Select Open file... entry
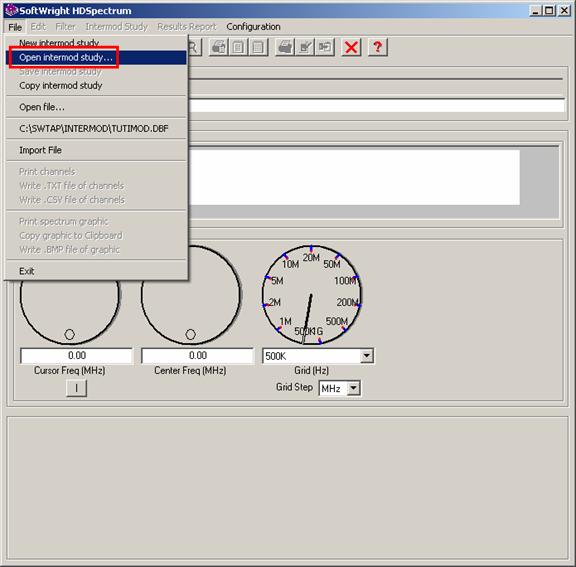The height and width of the screenshot is (567, 576). [x=96, y=107]
